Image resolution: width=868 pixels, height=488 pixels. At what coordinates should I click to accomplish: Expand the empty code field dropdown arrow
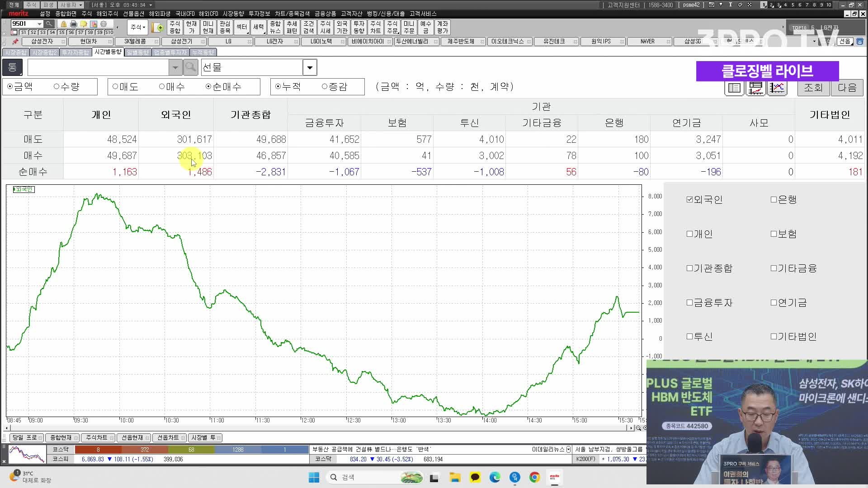point(175,68)
